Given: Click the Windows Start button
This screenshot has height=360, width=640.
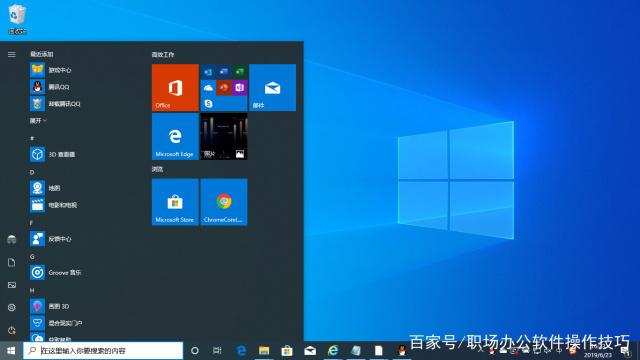Looking at the screenshot, I should pyautogui.click(x=11, y=351).
